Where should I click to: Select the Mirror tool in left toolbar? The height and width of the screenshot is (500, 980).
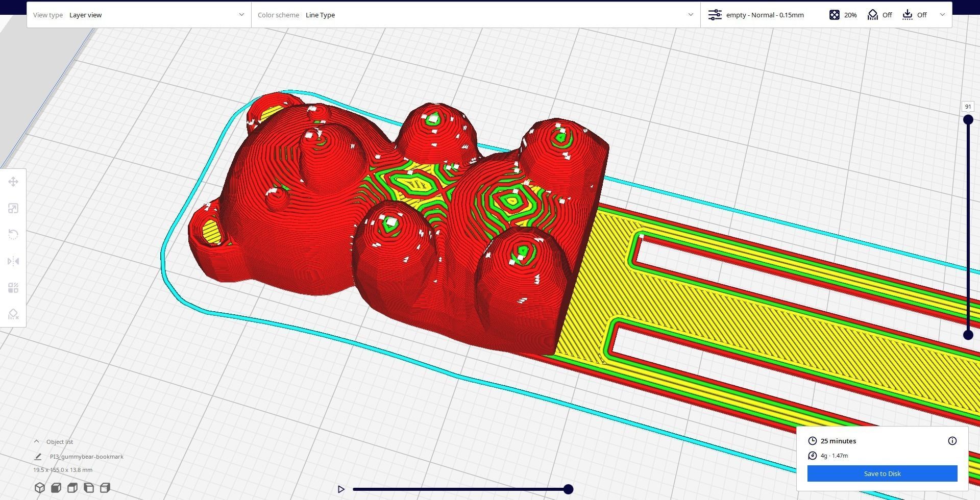13,261
